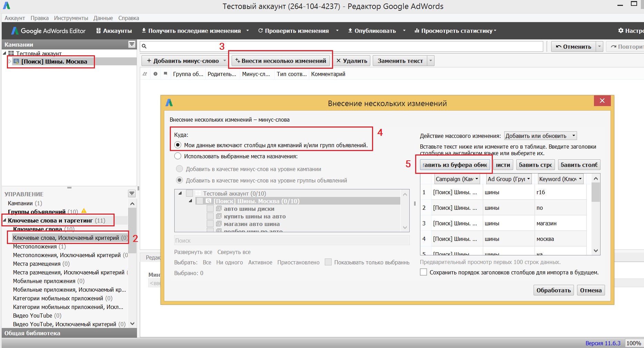The height and width of the screenshot is (348, 644).
Task: Click the УПРАВЛЕНИЕ list vertical scrollbar
Action: 132,263
